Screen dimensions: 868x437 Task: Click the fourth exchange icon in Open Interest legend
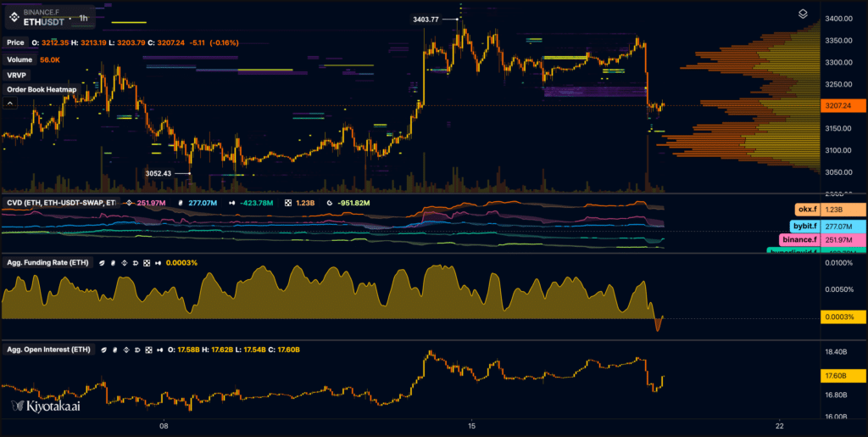[137, 350]
